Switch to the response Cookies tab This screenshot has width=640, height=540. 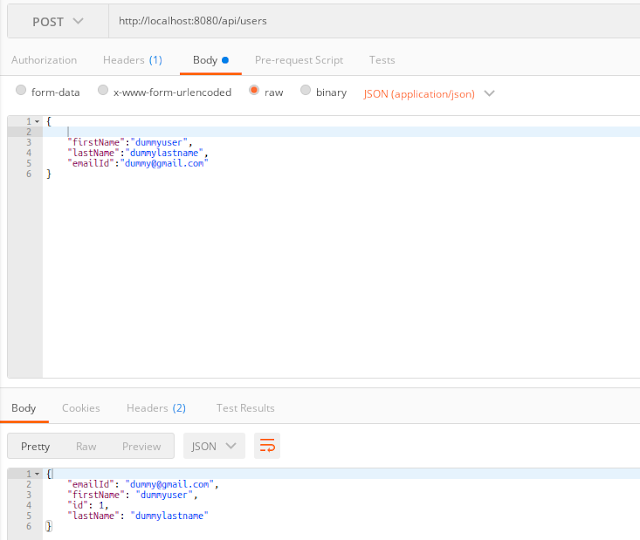81,408
